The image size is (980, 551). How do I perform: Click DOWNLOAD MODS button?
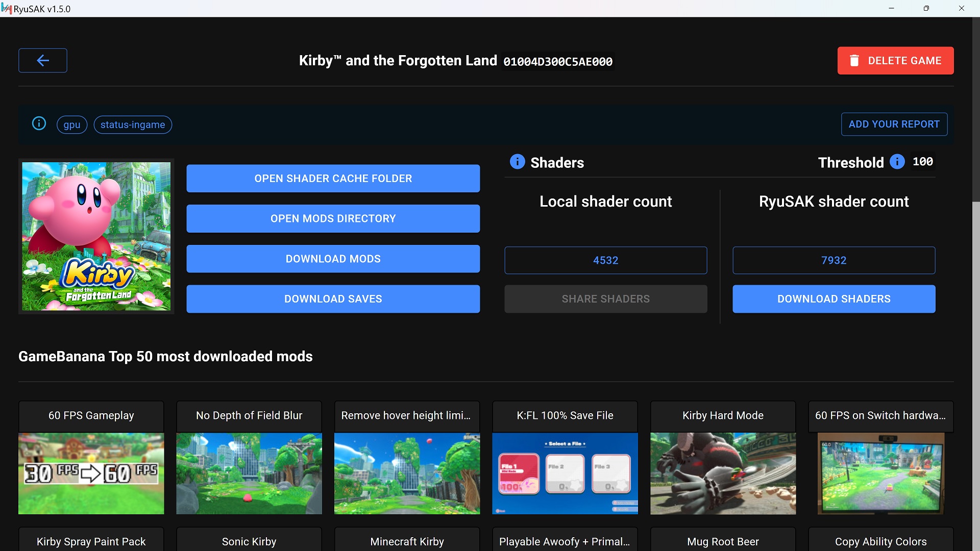point(333,258)
